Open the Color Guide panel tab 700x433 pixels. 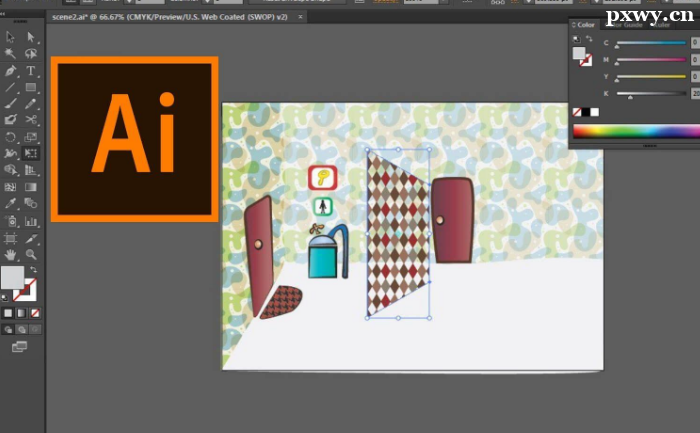point(625,24)
